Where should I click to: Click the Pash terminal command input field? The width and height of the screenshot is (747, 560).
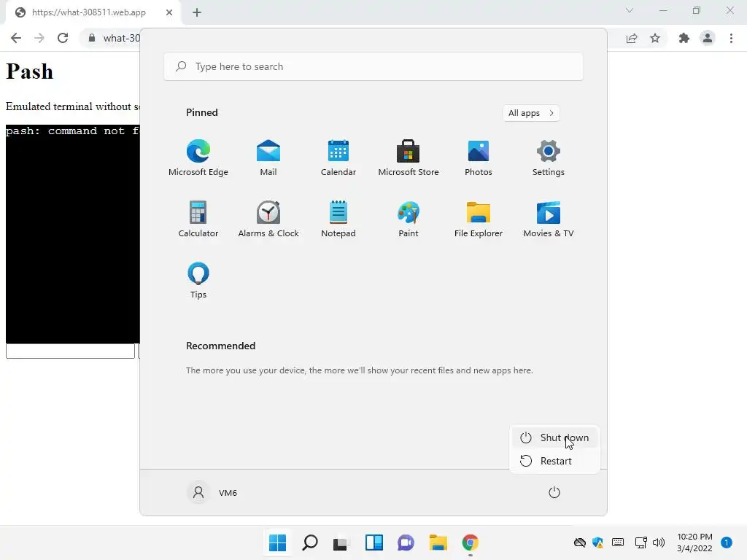[71, 351]
